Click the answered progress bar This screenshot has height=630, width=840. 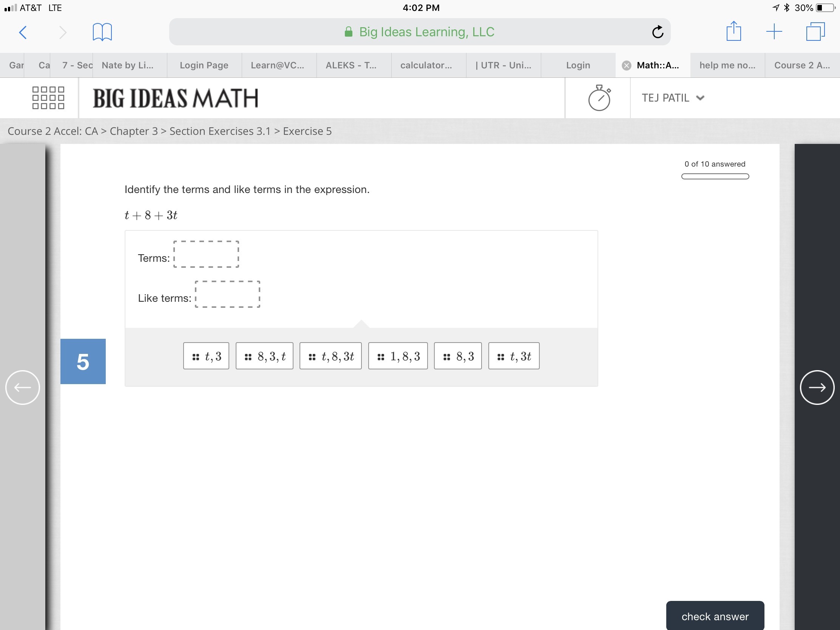(715, 176)
